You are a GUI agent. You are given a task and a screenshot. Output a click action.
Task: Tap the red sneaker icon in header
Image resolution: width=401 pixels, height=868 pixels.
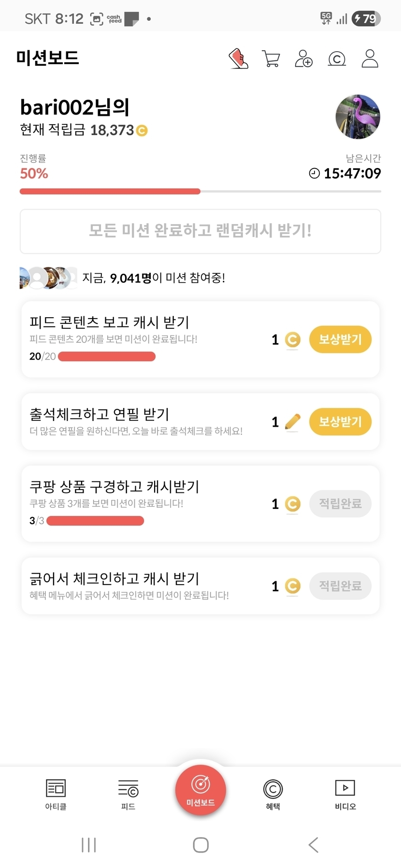[x=238, y=59]
